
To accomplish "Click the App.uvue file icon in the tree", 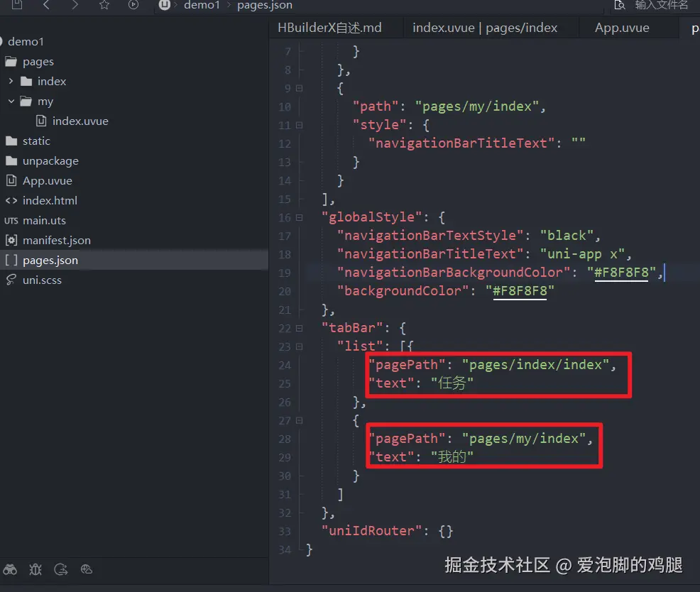I will click(11, 180).
